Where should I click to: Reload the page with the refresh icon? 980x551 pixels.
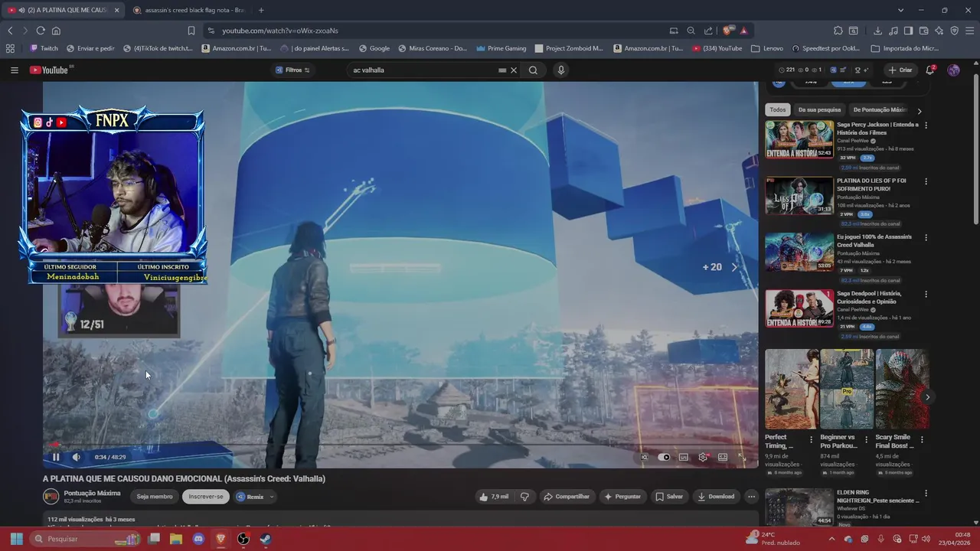41,31
